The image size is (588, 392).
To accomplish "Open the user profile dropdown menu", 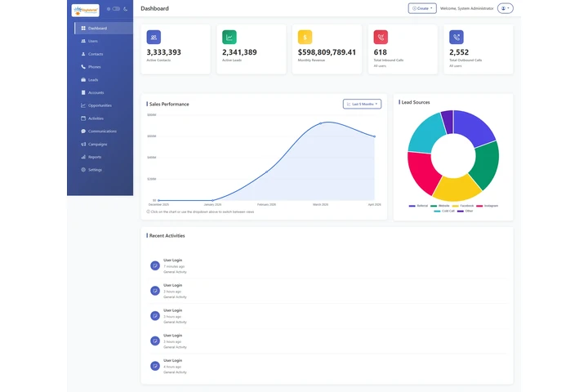I will tap(506, 8).
